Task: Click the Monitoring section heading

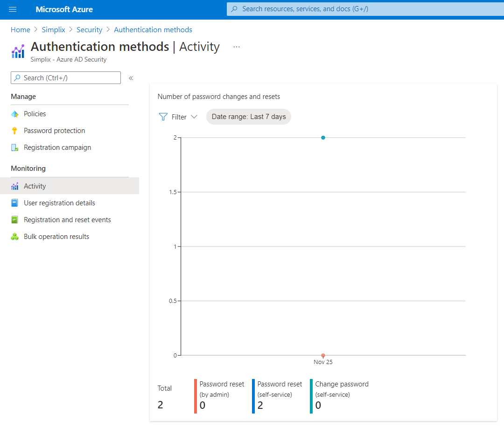Action: point(28,168)
